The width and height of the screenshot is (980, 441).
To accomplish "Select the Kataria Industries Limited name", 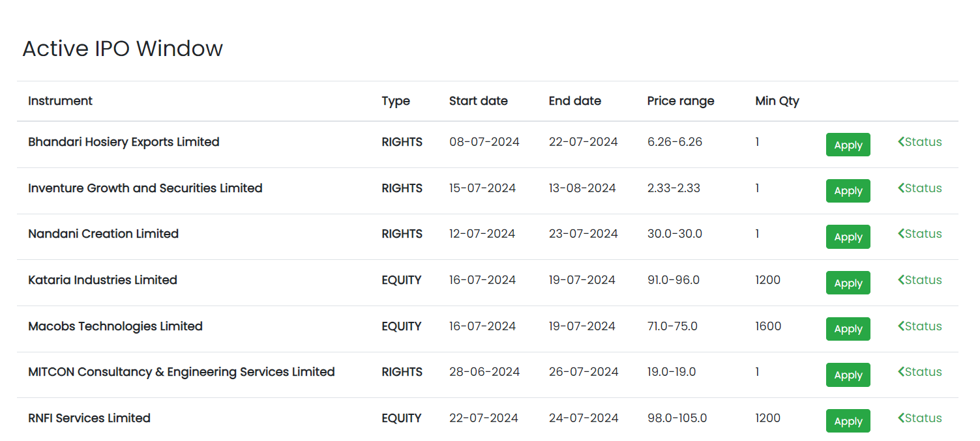I will pyautogui.click(x=102, y=280).
